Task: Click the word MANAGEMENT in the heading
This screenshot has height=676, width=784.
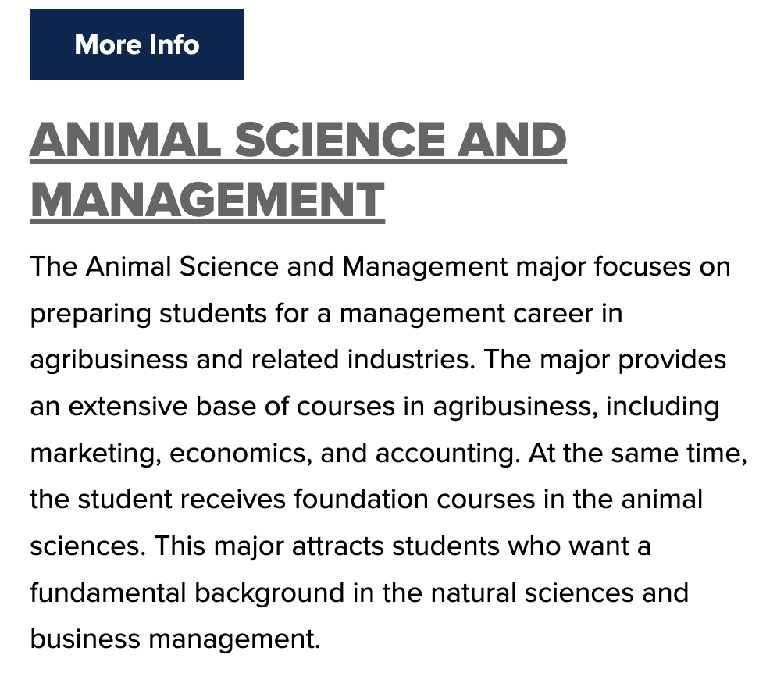Action: (x=207, y=199)
